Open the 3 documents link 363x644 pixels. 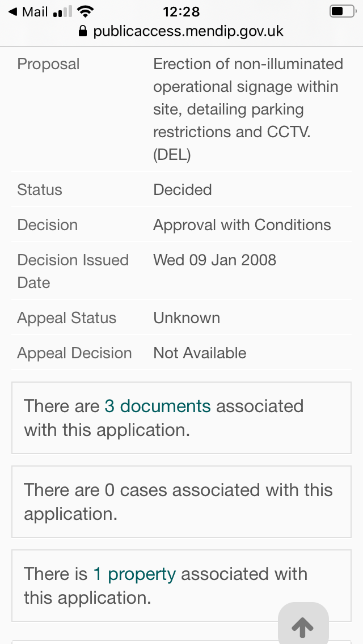pyautogui.click(x=158, y=406)
